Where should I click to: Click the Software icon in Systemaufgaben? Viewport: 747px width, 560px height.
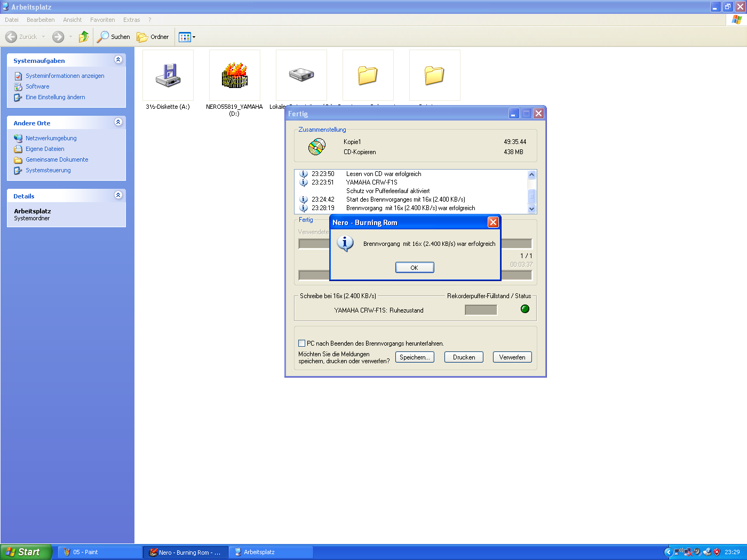[x=18, y=86]
